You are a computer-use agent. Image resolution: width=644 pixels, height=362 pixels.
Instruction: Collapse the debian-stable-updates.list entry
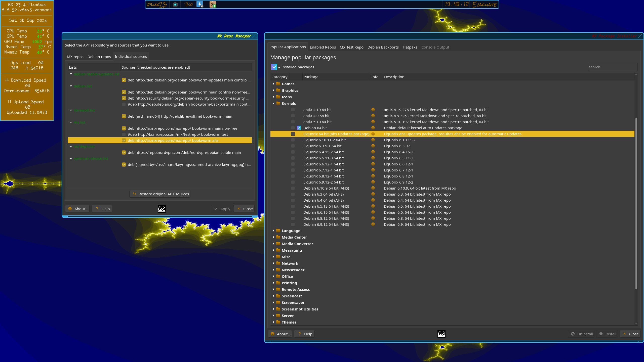coord(71,74)
